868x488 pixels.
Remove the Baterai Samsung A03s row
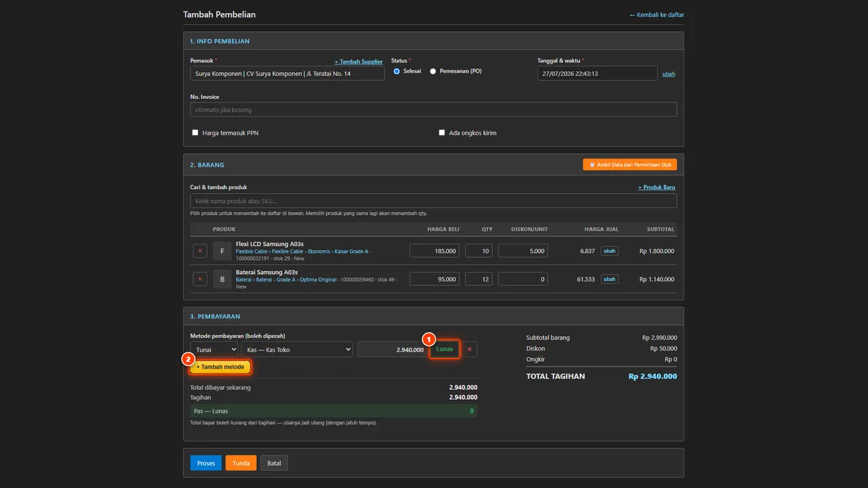[200, 279]
